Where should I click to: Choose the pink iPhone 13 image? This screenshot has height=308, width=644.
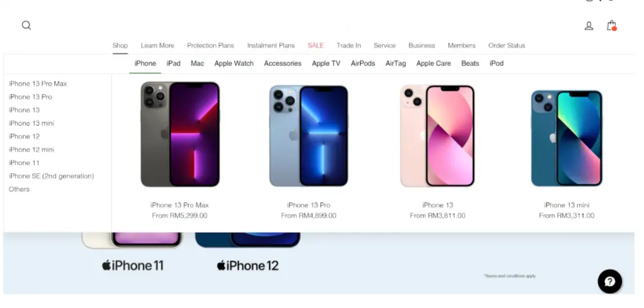click(437, 135)
